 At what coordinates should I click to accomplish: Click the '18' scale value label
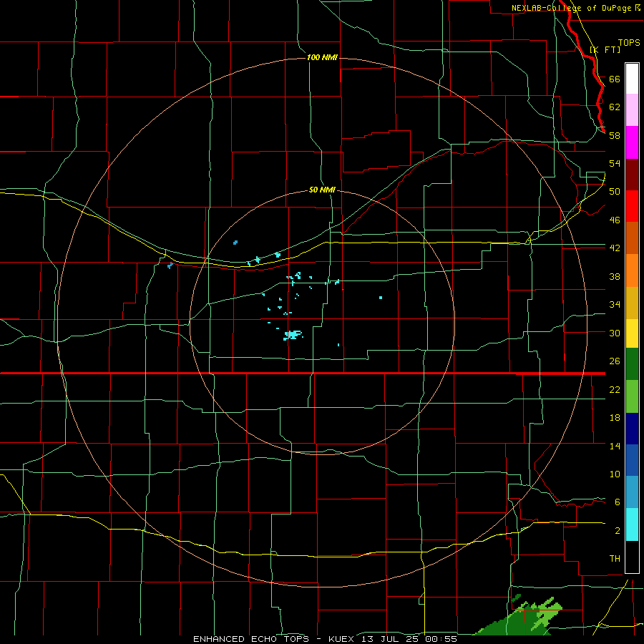point(615,418)
